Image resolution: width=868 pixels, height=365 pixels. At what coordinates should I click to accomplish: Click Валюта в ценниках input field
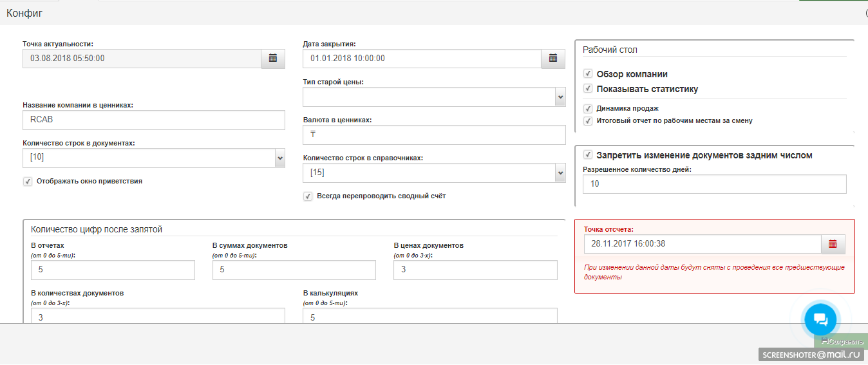click(433, 135)
